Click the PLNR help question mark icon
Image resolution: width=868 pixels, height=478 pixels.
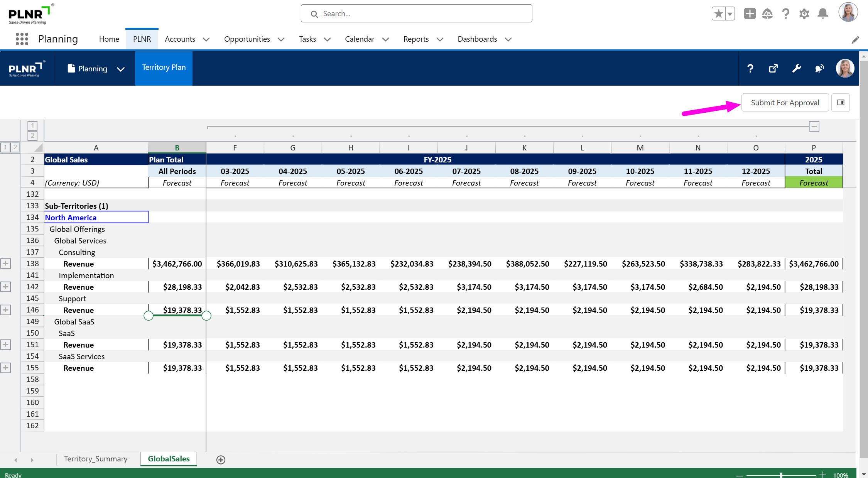750,69
